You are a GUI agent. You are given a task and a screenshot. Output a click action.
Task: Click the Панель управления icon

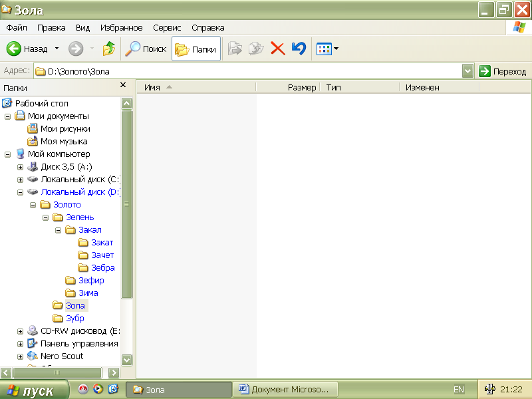coord(32,343)
